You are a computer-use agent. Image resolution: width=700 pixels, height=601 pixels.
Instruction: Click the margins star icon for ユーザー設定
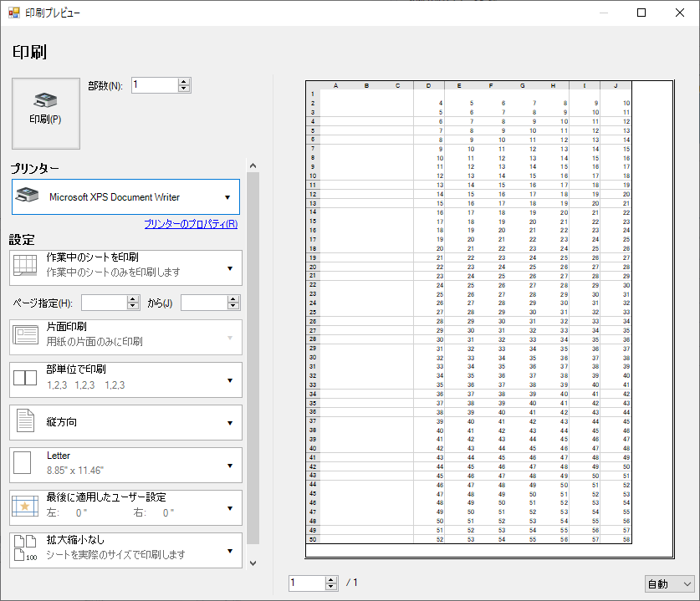click(x=24, y=507)
